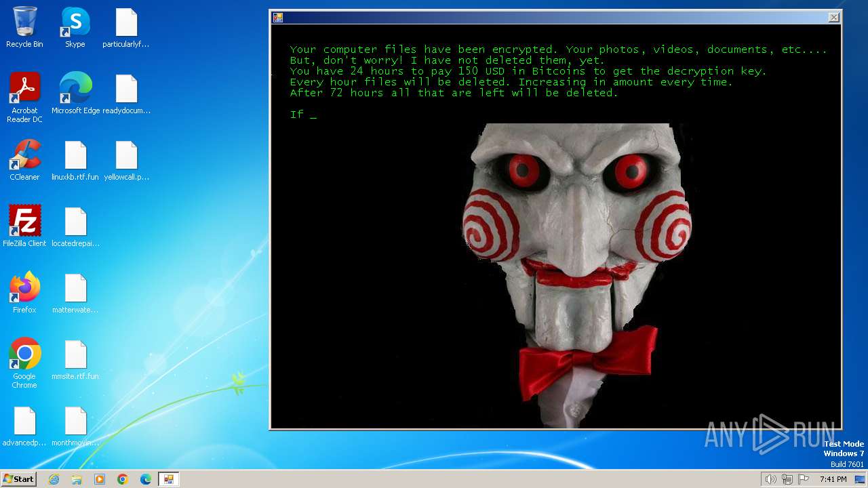Image resolution: width=868 pixels, height=488 pixels.
Task: Click the text 'Your computer files have been encrypted'
Action: pos(422,49)
